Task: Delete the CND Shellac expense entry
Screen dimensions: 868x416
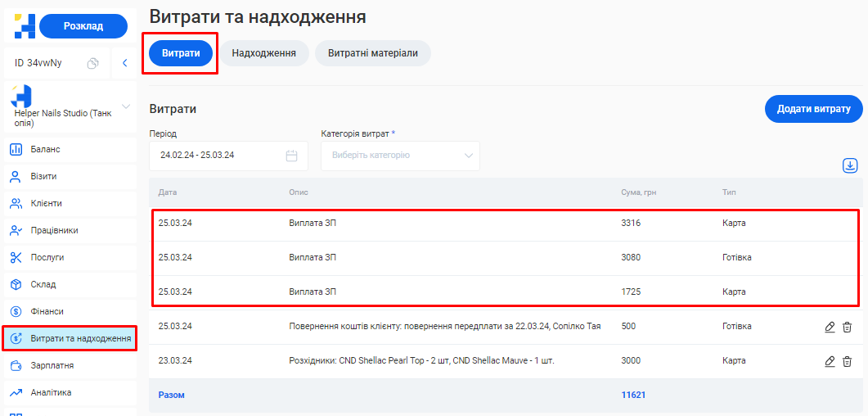Action: [x=848, y=361]
